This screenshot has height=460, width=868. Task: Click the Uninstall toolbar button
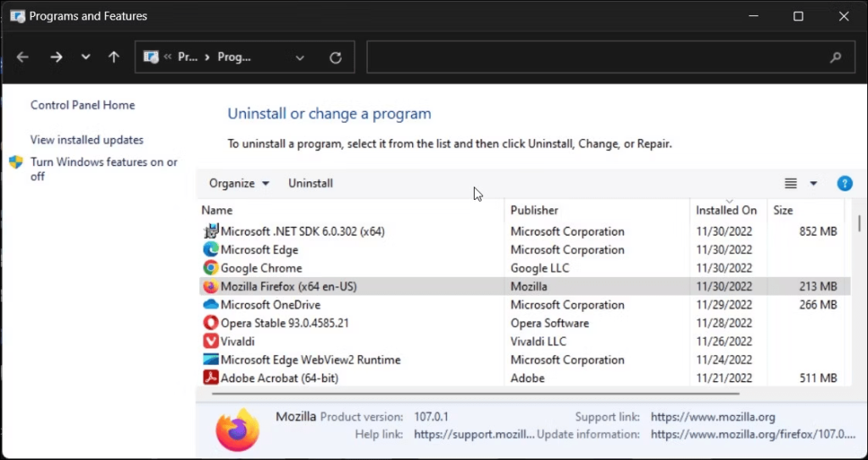[x=310, y=183]
